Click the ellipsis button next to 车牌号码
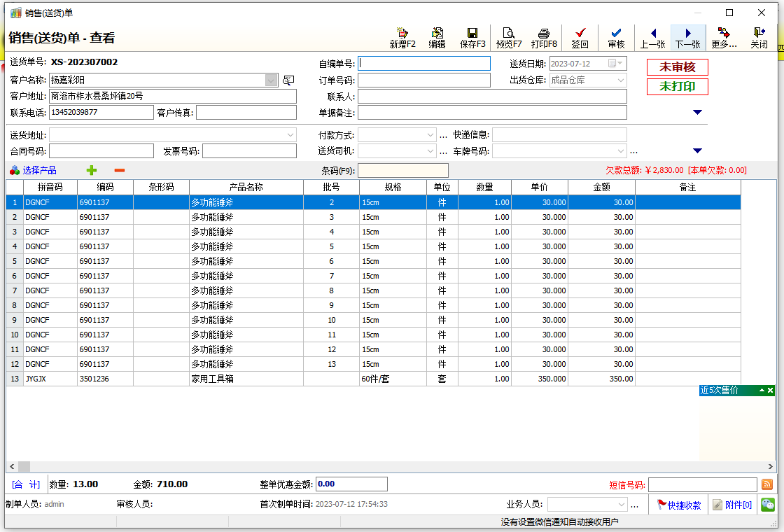This screenshot has height=532, width=784. pos(634,152)
